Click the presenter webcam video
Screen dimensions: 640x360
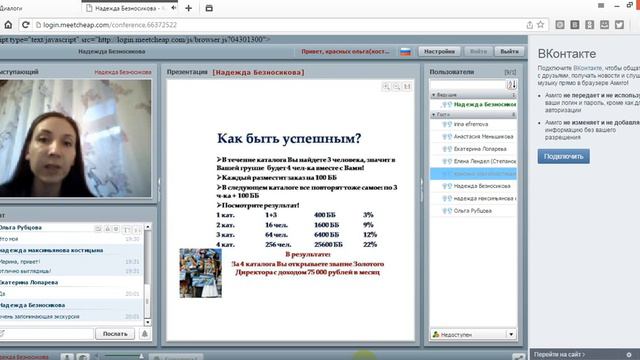[76, 138]
